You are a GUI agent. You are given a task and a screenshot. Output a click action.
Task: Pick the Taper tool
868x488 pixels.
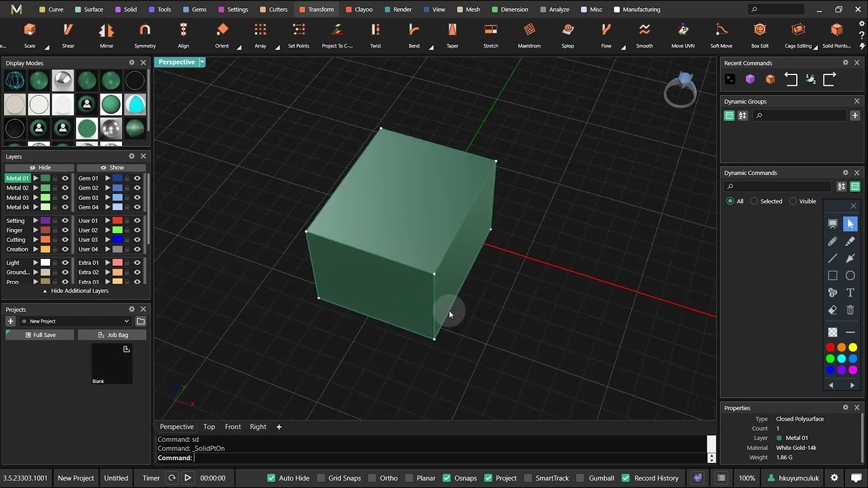click(x=452, y=35)
